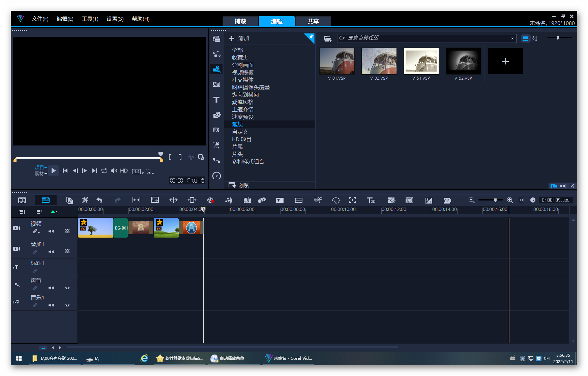Click the time remapping runner icon
The height and width of the screenshot is (376, 588).
tap(318, 200)
